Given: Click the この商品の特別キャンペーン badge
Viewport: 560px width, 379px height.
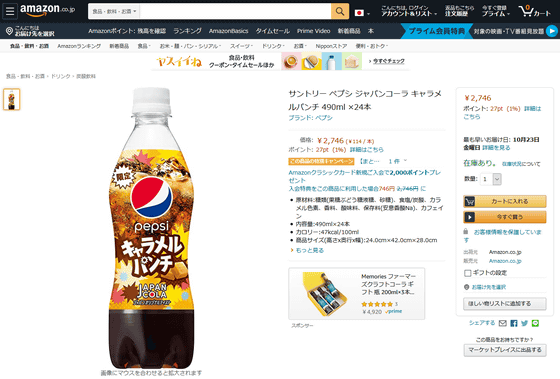Looking at the screenshot, I should point(321,161).
